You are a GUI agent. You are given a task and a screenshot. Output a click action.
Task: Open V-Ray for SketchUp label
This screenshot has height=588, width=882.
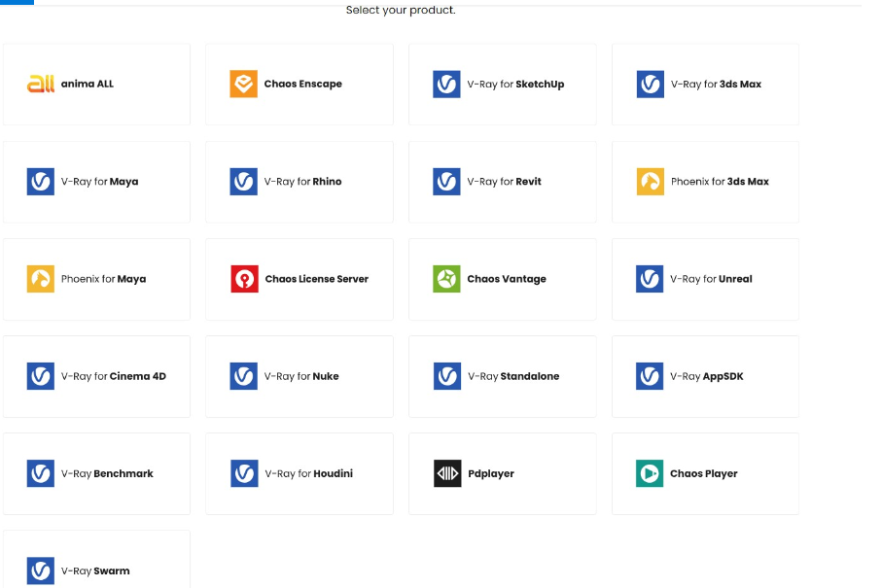pyautogui.click(x=515, y=85)
